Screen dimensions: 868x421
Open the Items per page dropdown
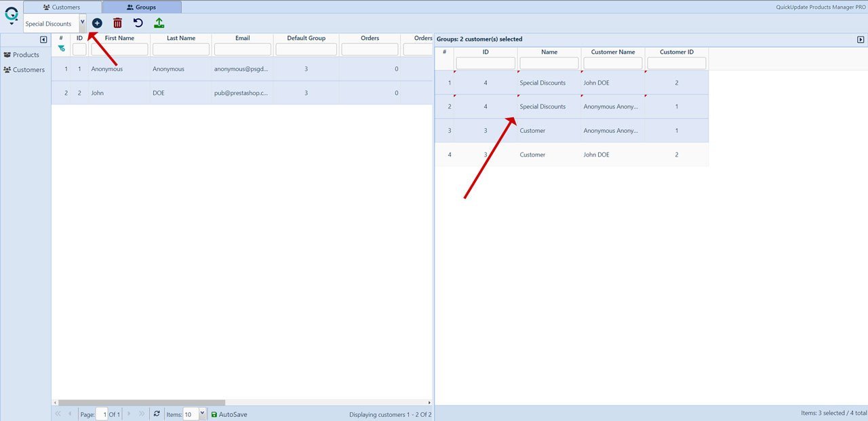pos(202,414)
